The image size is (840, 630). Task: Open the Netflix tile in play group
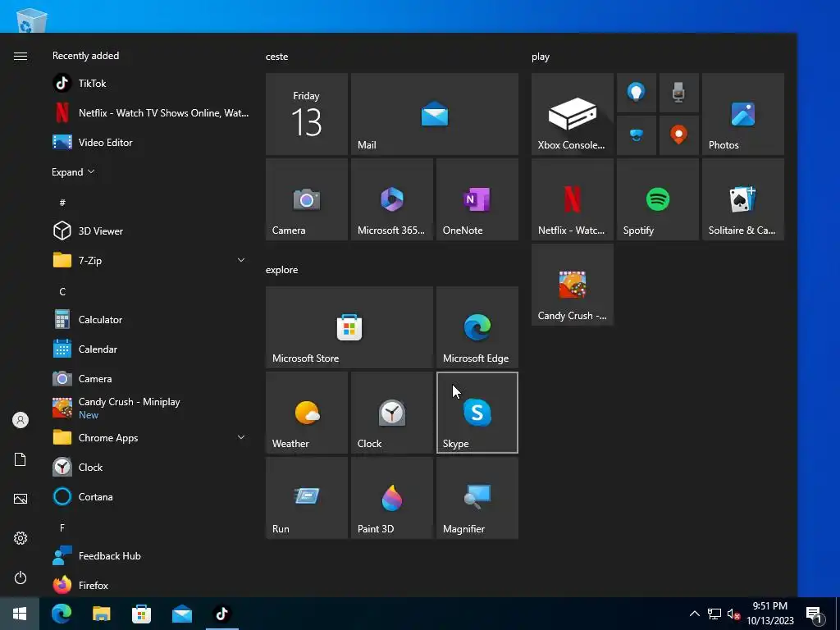pos(572,199)
